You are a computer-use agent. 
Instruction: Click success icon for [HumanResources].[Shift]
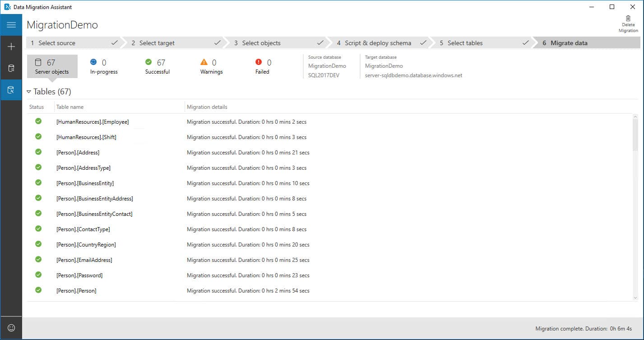pos(38,136)
